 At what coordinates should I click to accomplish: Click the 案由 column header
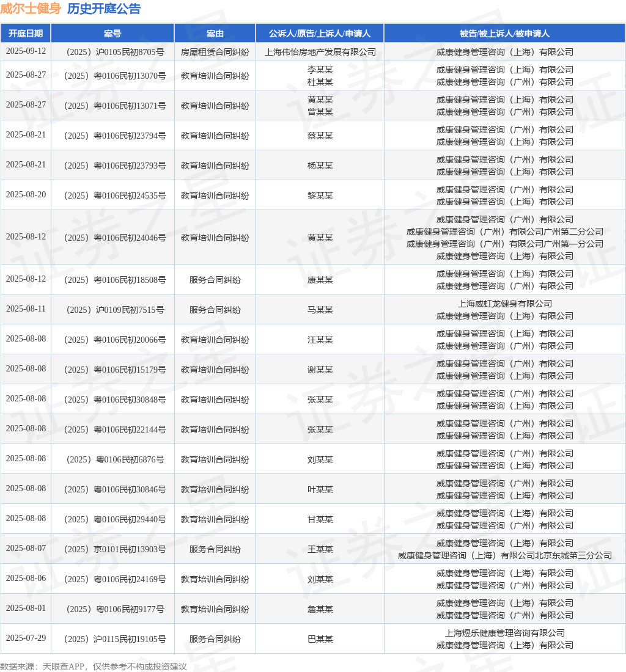coord(215,34)
